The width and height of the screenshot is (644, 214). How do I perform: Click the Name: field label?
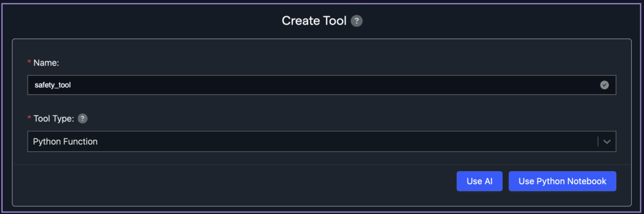click(46, 63)
